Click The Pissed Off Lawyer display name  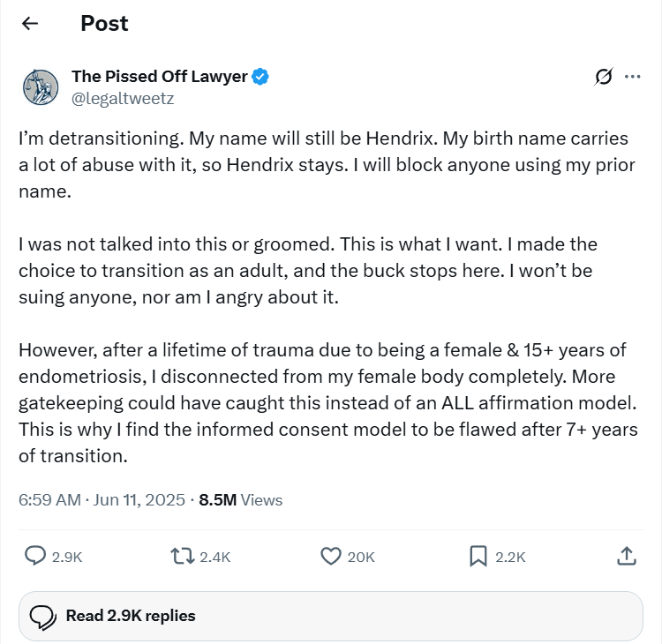(x=160, y=77)
